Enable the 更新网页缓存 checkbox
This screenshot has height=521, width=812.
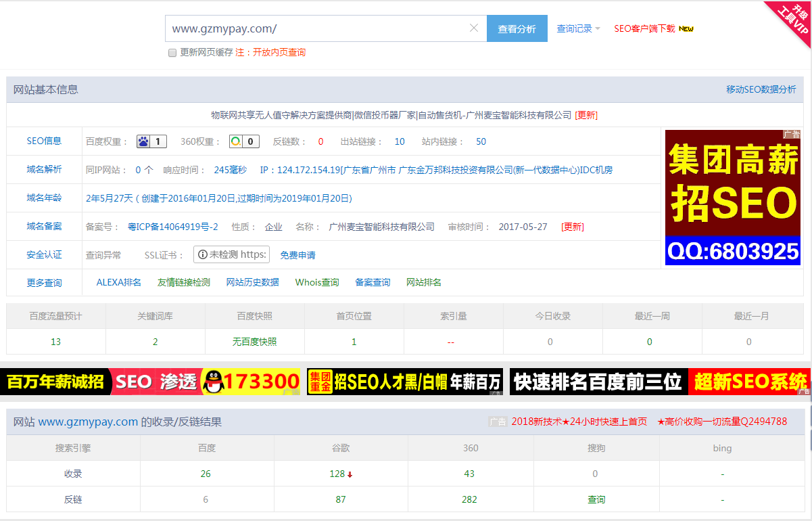coord(172,53)
